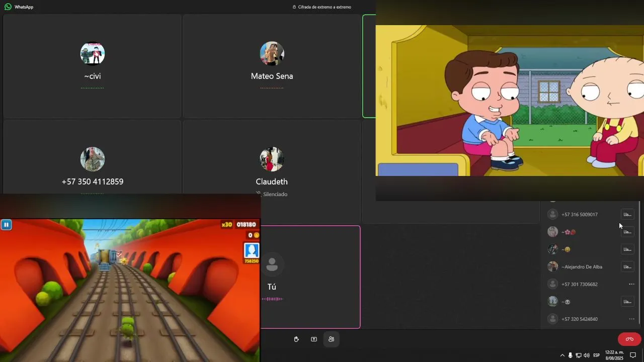Click the +57 320 5424840 avatar icon

(x=553, y=319)
